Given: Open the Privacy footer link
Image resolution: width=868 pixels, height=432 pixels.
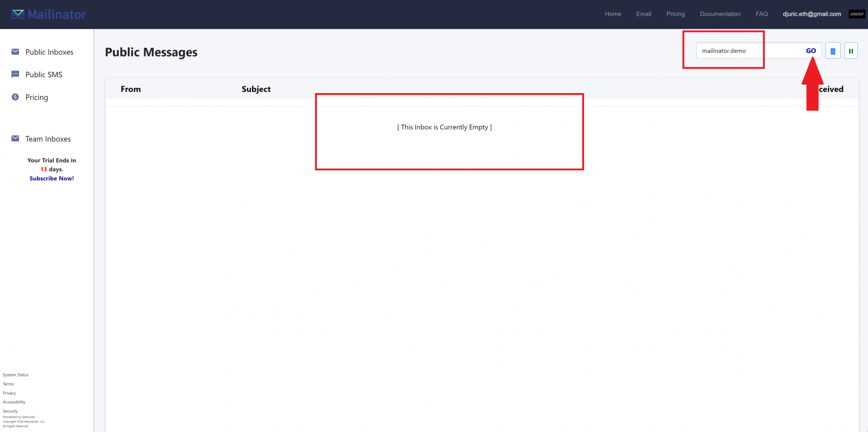Looking at the screenshot, I should pos(9,393).
